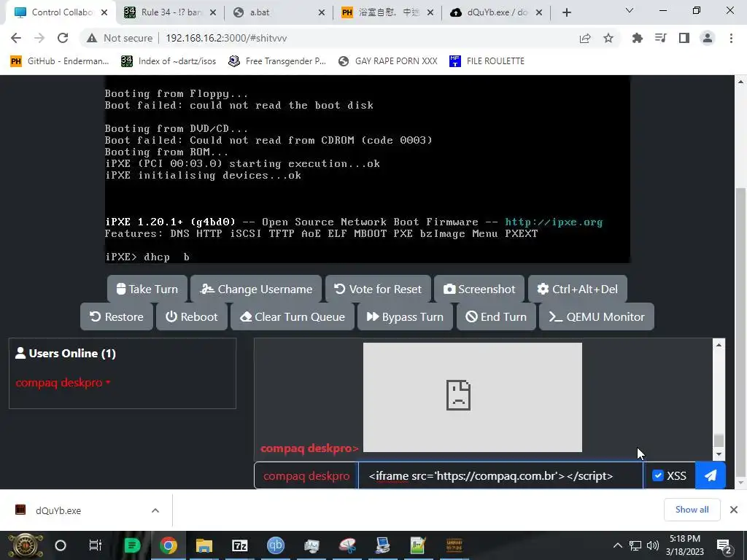Open File Explorer from the taskbar
747x560 pixels.
tap(204, 545)
